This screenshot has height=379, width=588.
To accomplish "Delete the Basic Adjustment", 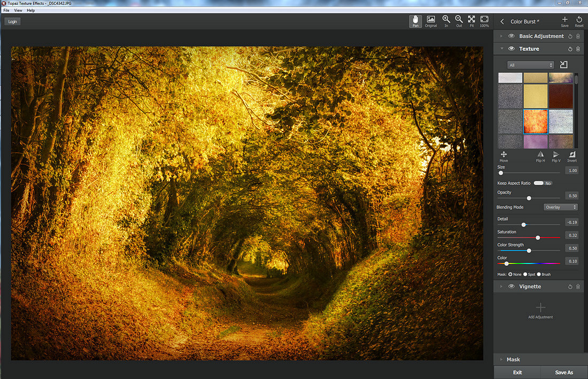I will [578, 36].
